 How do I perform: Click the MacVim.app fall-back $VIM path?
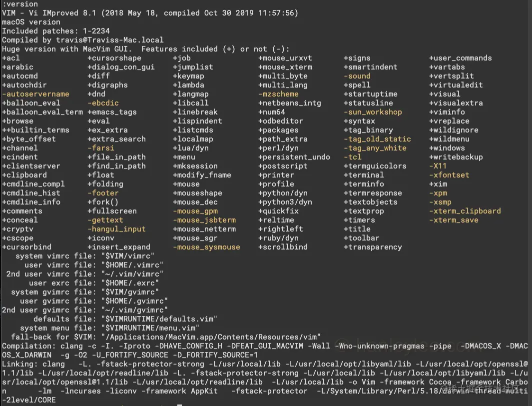(x=211, y=337)
